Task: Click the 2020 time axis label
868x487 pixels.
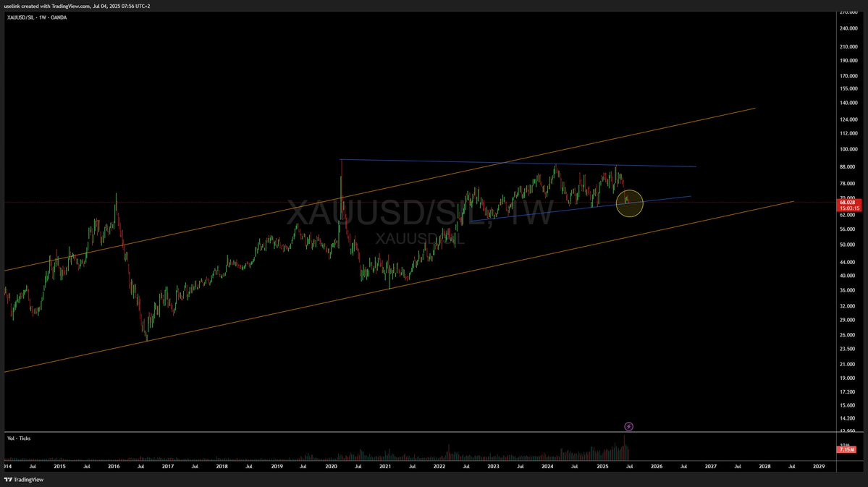Action: point(331,467)
